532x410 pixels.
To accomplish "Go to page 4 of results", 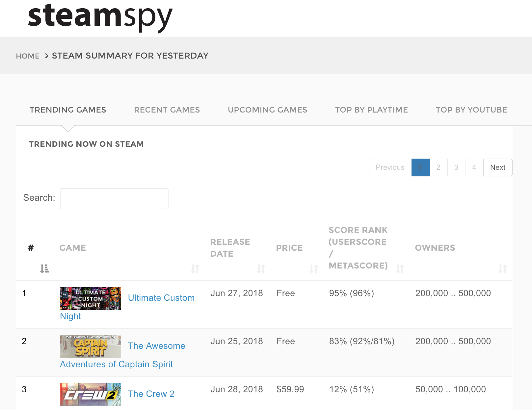I will point(474,167).
